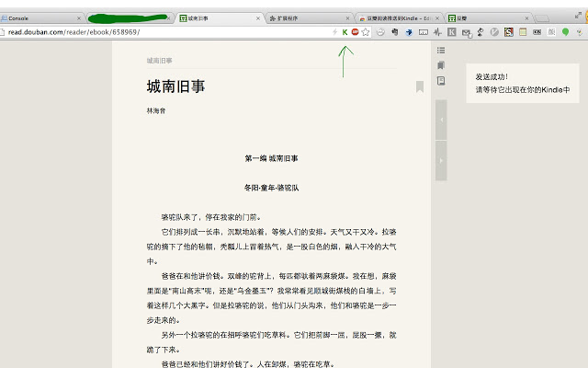Click the paragraph starting 爸爸在和他讲价钱
The width and height of the screenshot is (588, 368).
[x=272, y=298]
